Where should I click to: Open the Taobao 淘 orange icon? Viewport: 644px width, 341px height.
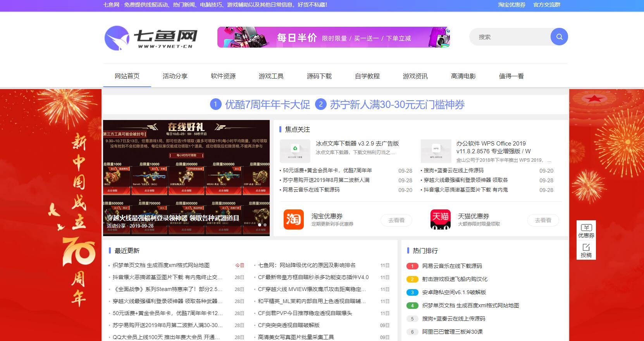point(293,219)
